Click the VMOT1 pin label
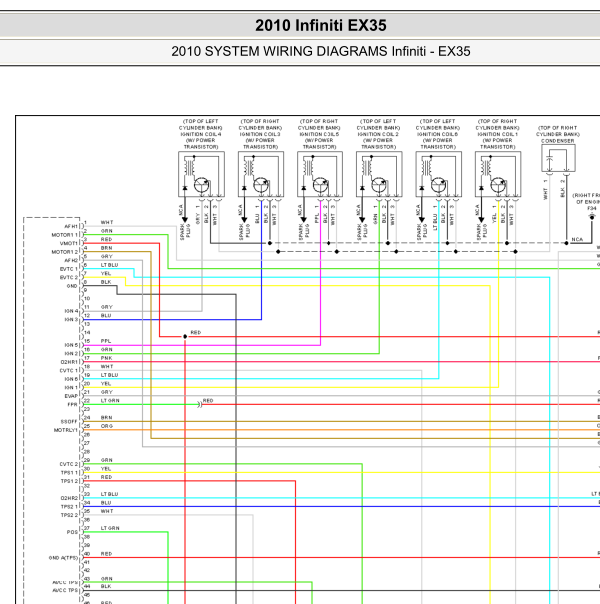The image size is (600, 604). 69,243
